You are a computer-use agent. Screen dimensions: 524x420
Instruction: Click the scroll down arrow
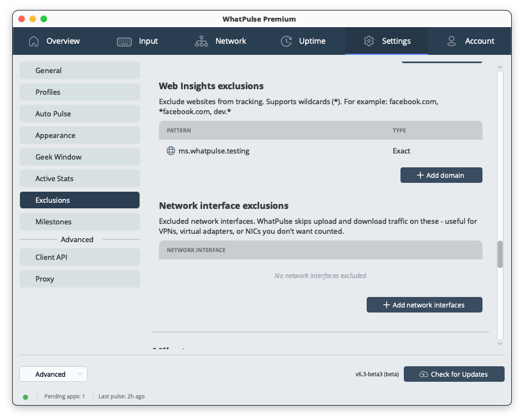click(x=500, y=344)
